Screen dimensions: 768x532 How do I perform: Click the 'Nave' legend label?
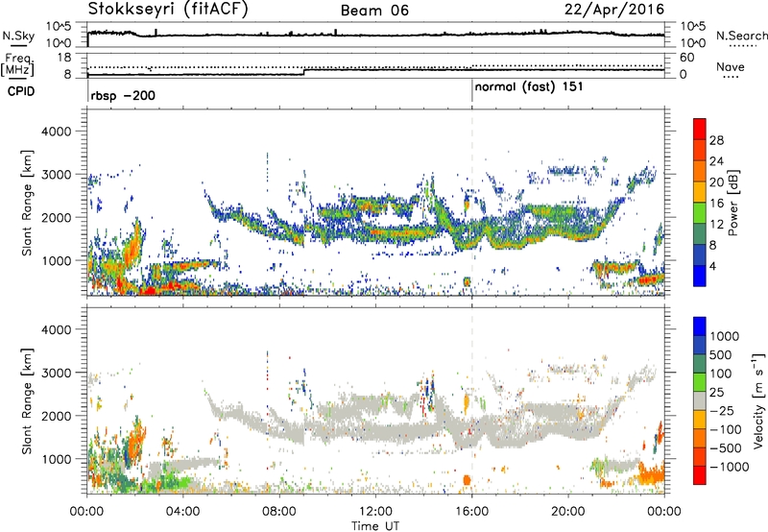click(x=731, y=67)
